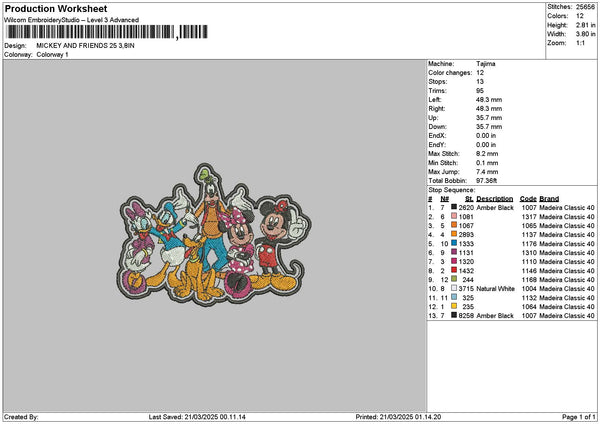Click the 'Code' column header
Image resolution: width=600 pixels, height=424 pixels.
click(528, 199)
